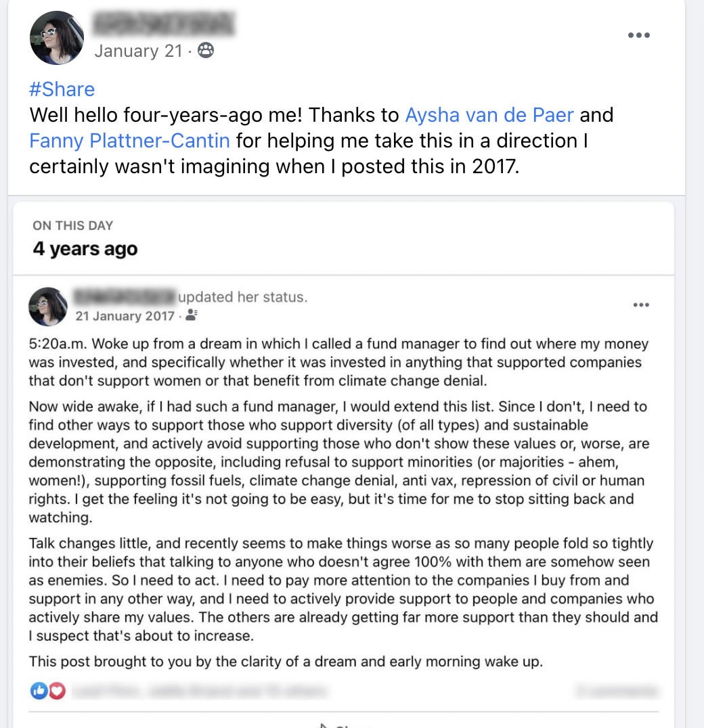Screen dimensions: 704x728
Task: Open the #Share hashtag
Action: [62, 89]
